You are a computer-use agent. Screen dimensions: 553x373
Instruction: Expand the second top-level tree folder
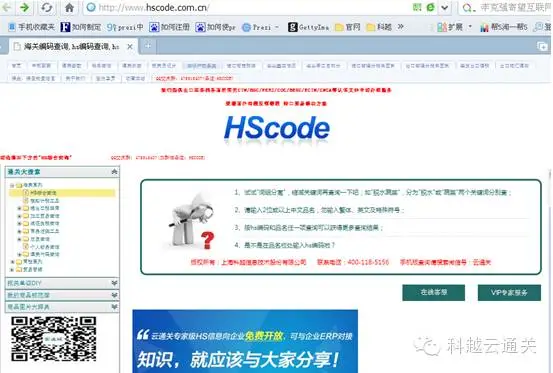12,262
